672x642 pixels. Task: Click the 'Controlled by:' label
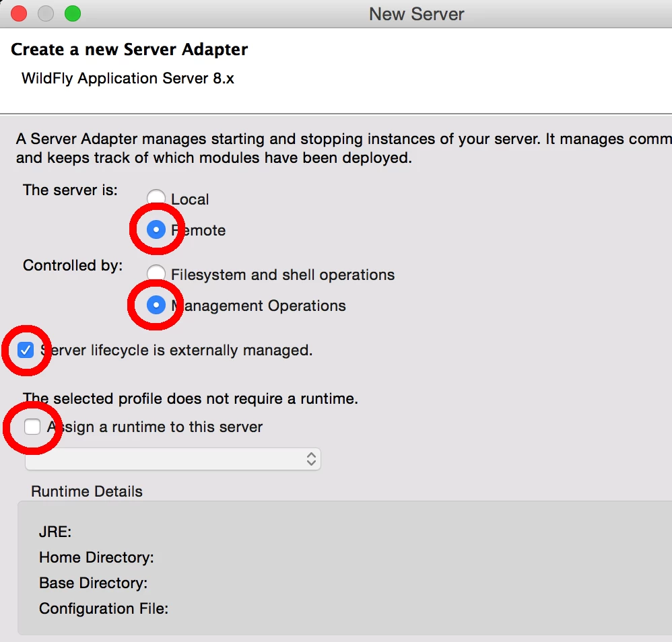point(73,266)
